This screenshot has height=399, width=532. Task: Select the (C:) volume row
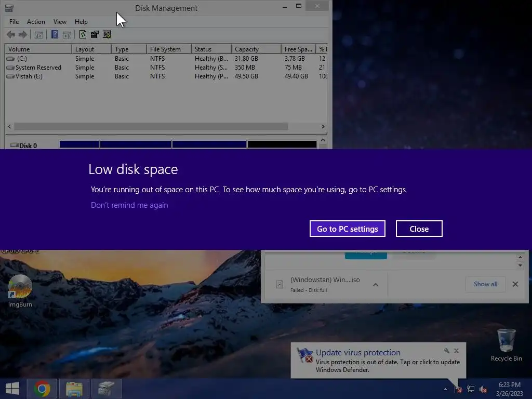click(166, 58)
